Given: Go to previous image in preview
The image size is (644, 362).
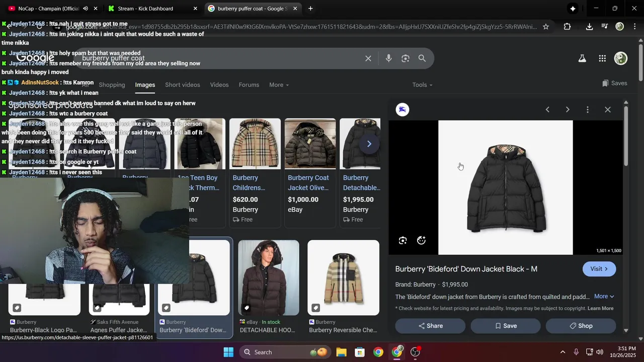Looking at the screenshot, I should point(547,110).
